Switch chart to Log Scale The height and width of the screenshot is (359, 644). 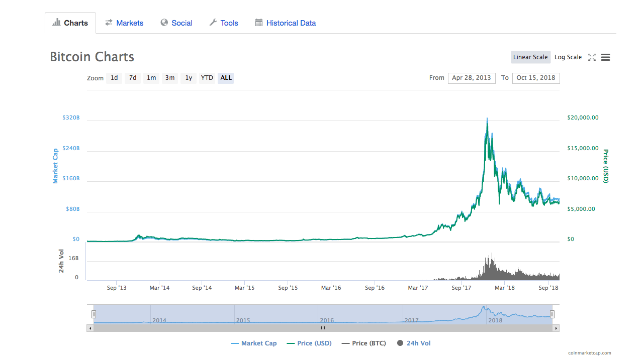(x=568, y=57)
